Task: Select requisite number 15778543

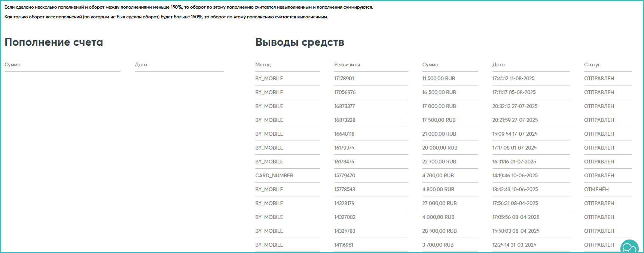Action: (x=345, y=189)
